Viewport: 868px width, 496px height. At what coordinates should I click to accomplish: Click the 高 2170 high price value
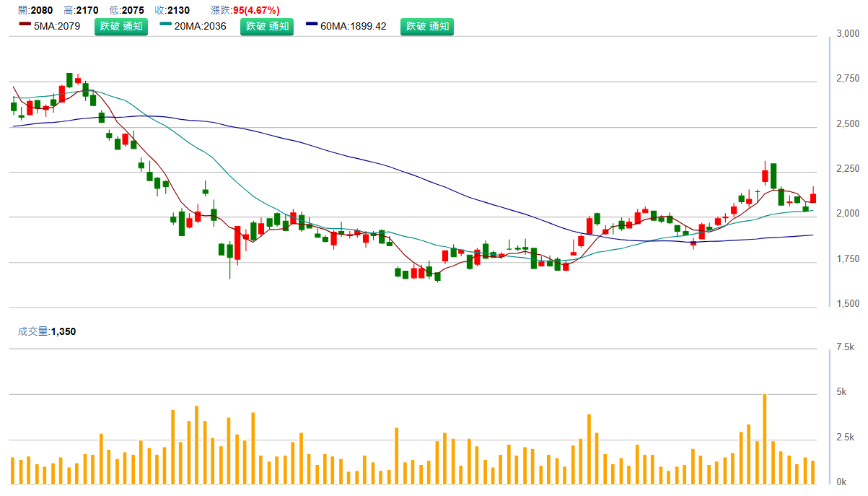tap(81, 10)
